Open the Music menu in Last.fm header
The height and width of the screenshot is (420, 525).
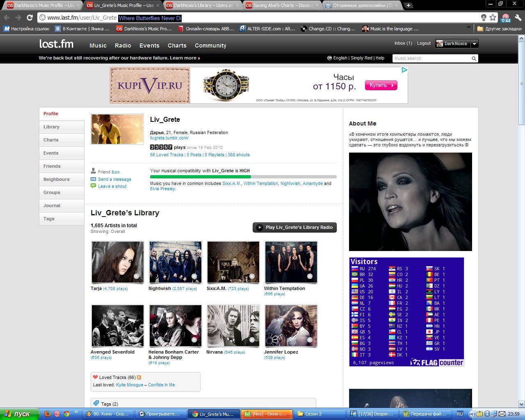[98, 46]
